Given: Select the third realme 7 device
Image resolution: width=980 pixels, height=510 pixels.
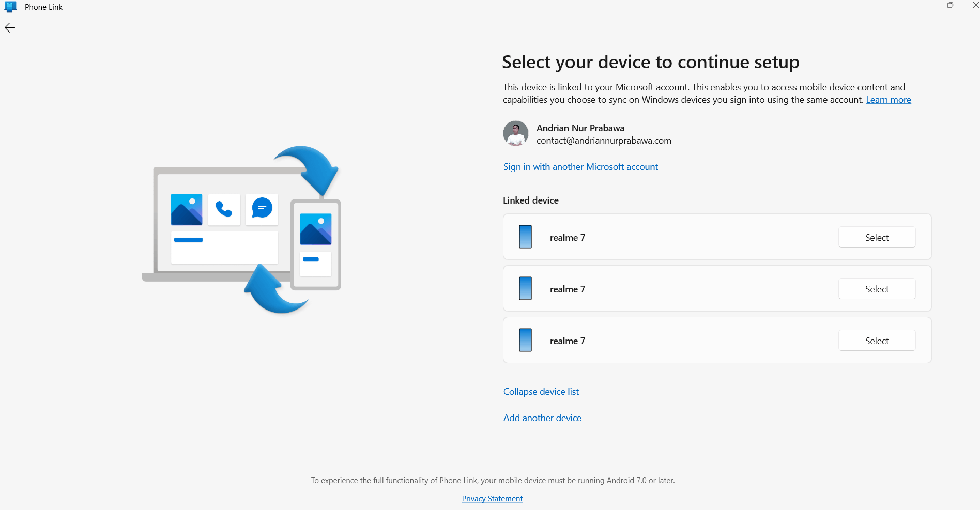Looking at the screenshot, I should point(877,341).
